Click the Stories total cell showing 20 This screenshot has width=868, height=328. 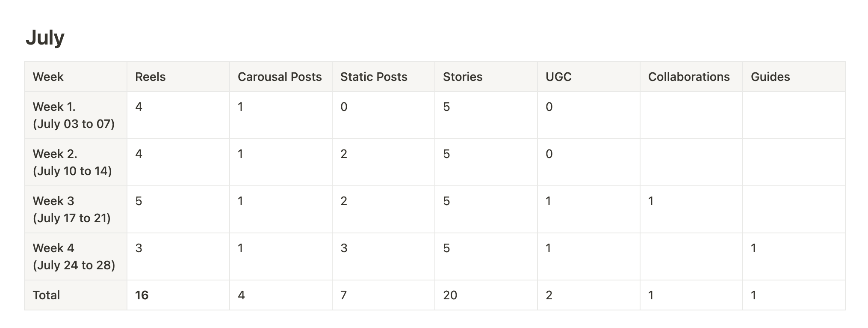486,295
